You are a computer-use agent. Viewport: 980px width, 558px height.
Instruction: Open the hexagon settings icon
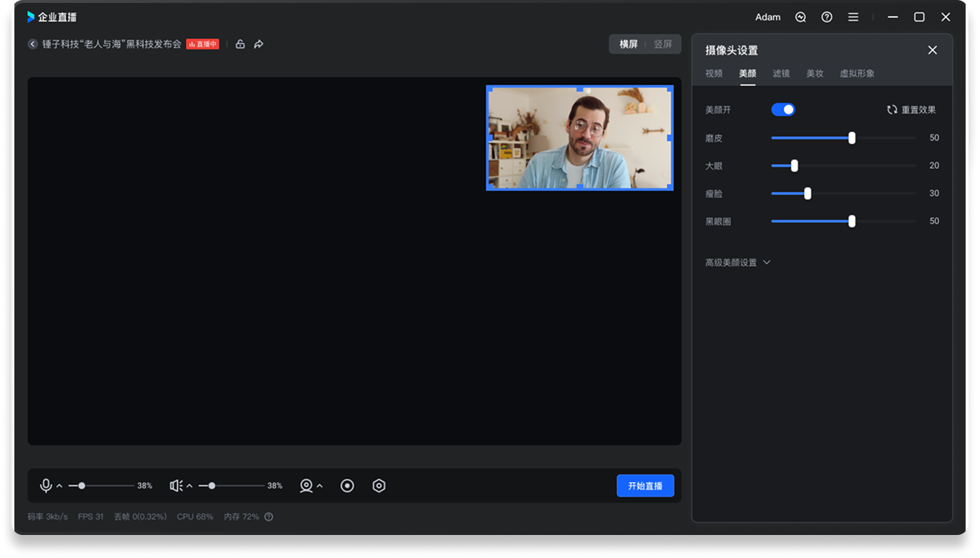coord(379,486)
